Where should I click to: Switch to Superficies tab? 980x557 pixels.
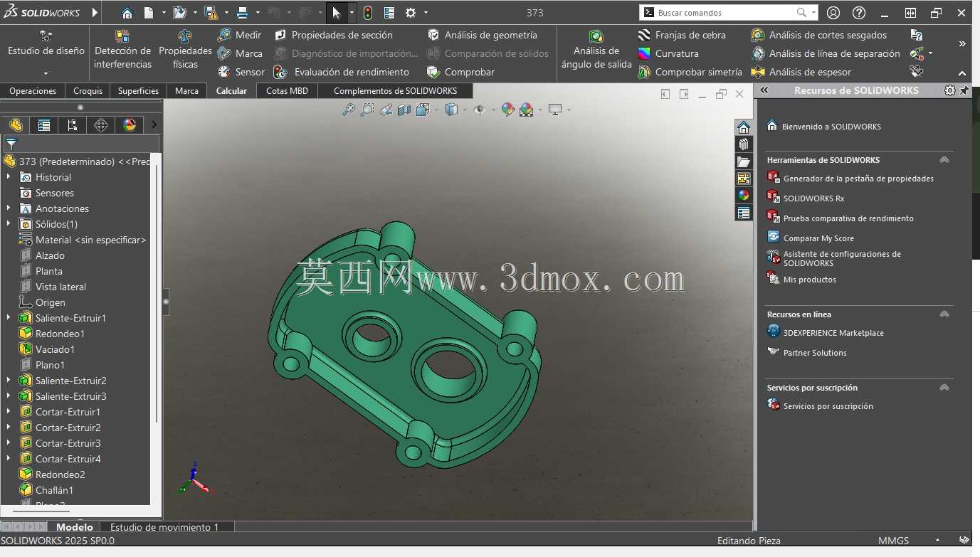tap(138, 91)
